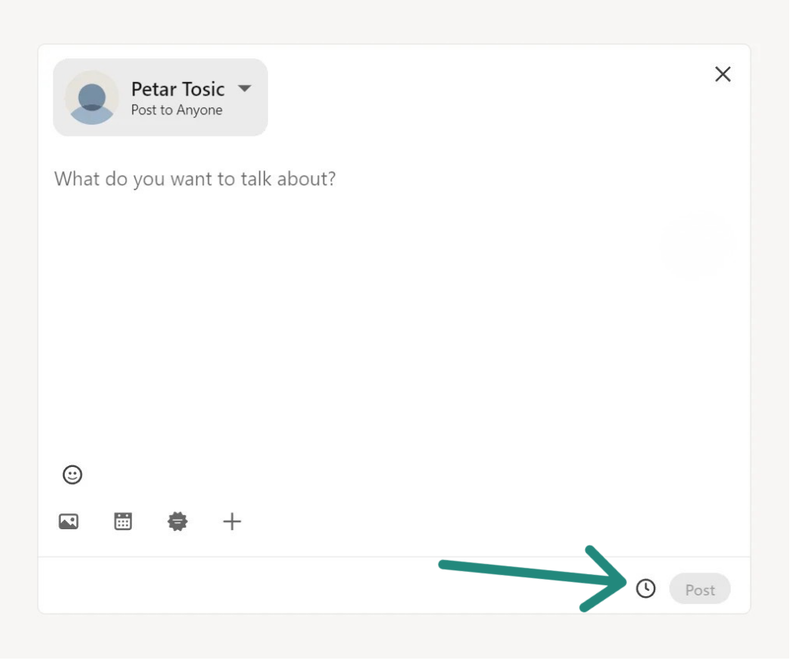Click the calendar icon in the media row
This screenshot has height=672, width=790.
[x=123, y=521]
